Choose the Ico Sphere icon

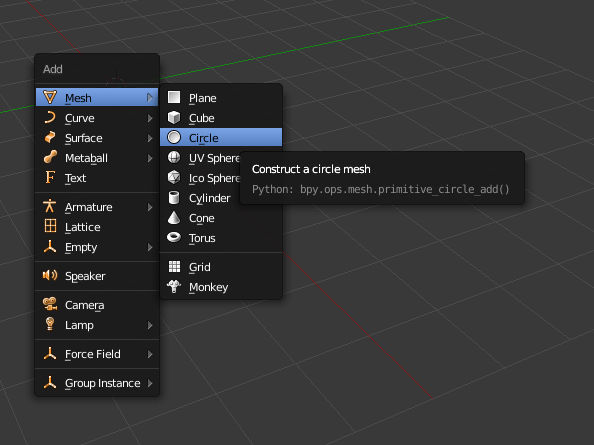point(174,177)
